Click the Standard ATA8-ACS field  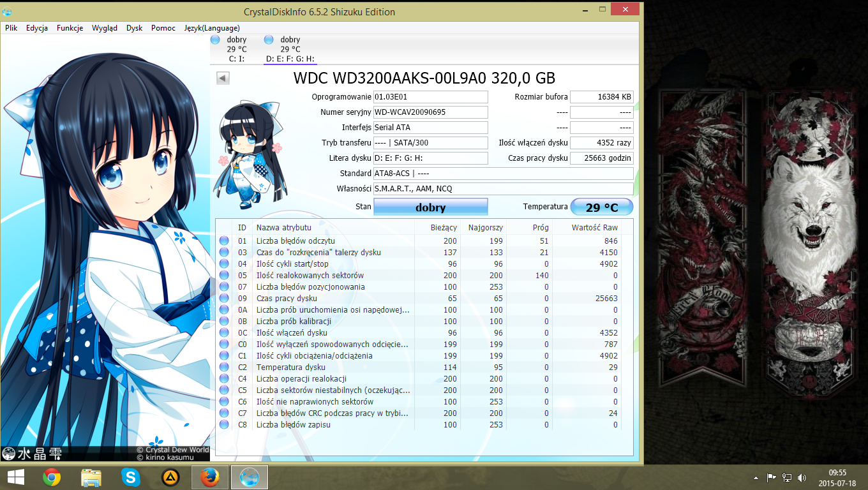pyautogui.click(x=504, y=174)
